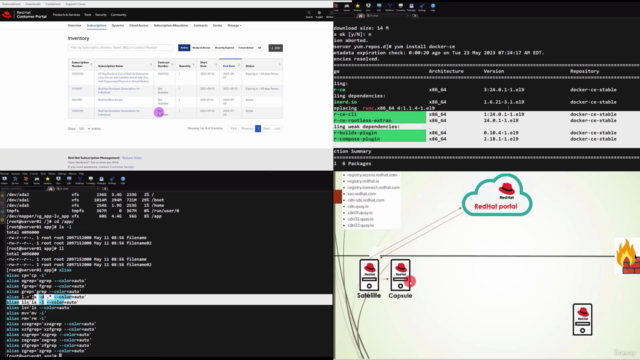Switch to the Contracts tab
The width and height of the screenshot is (640, 360).
(200, 25)
